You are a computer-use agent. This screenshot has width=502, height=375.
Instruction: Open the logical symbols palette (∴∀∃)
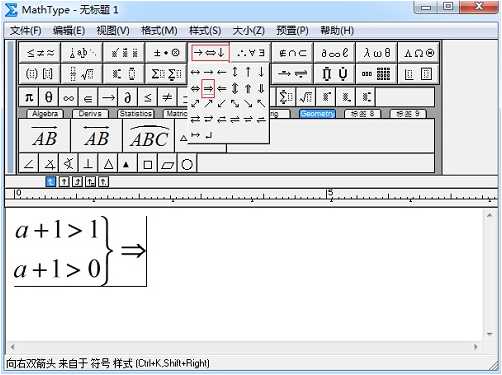click(x=250, y=53)
